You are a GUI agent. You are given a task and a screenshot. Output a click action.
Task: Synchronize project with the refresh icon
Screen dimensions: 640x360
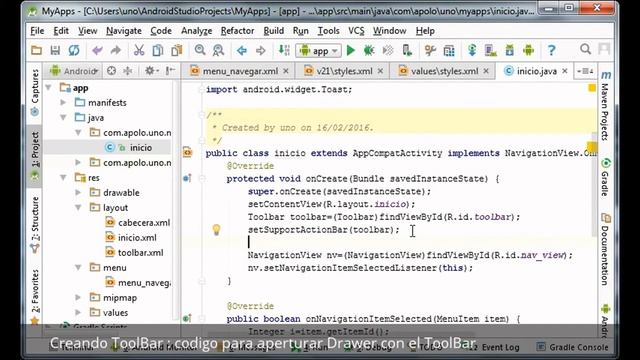pos(74,51)
